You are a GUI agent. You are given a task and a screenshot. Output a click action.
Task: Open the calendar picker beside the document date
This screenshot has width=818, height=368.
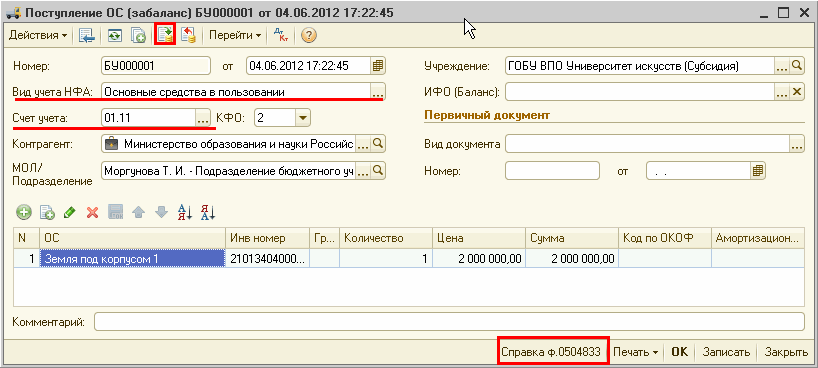click(378, 66)
